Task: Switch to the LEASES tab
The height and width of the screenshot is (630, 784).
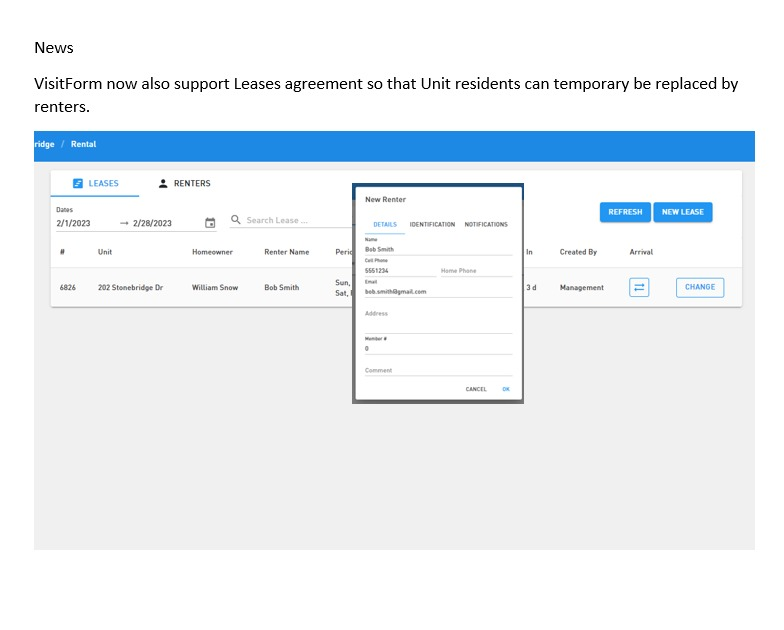Action: pyautogui.click(x=95, y=184)
